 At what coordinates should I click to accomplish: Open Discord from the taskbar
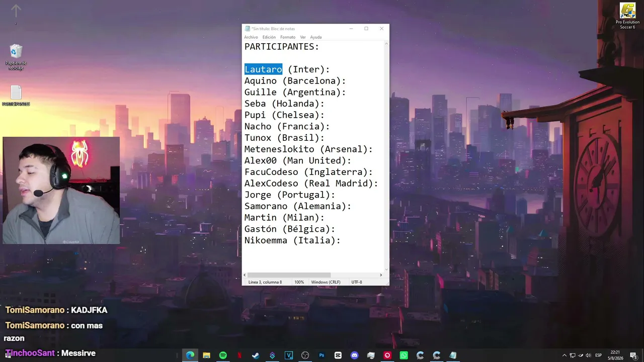(354, 355)
